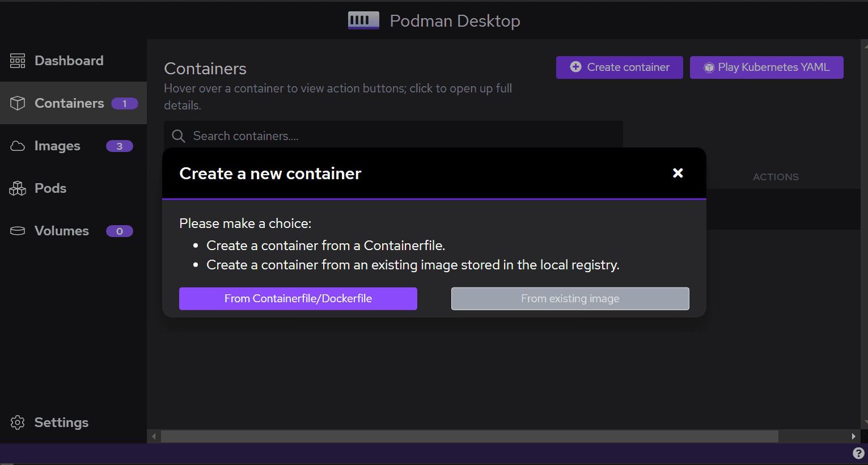Click the 'Create a new container' dialog title

coord(270,174)
